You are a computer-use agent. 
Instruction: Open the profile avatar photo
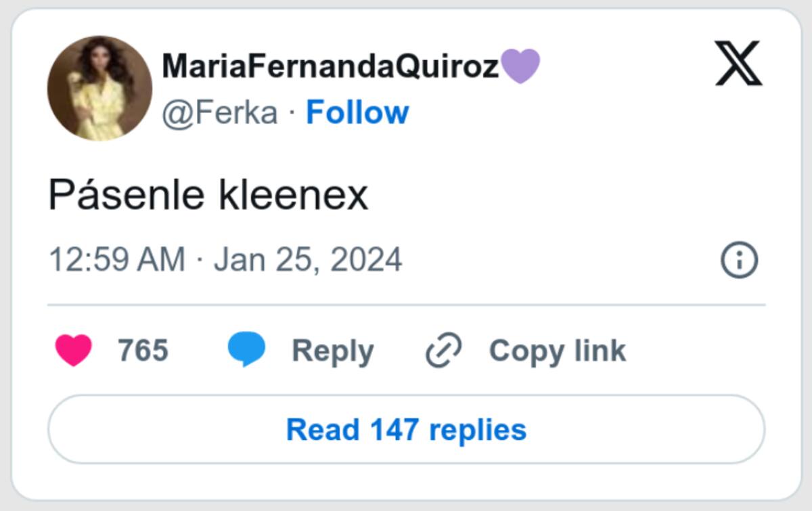pos(99,89)
